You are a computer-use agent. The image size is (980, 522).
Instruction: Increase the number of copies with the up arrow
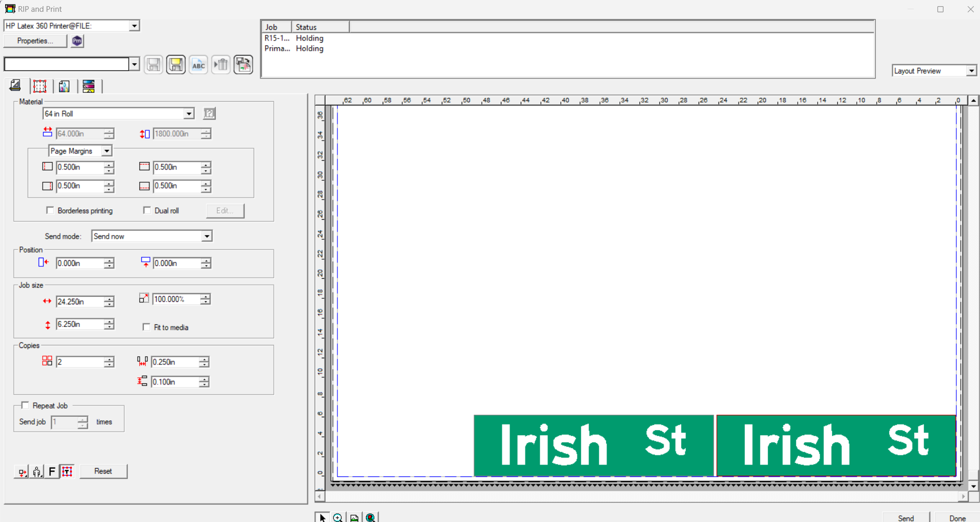coord(109,359)
